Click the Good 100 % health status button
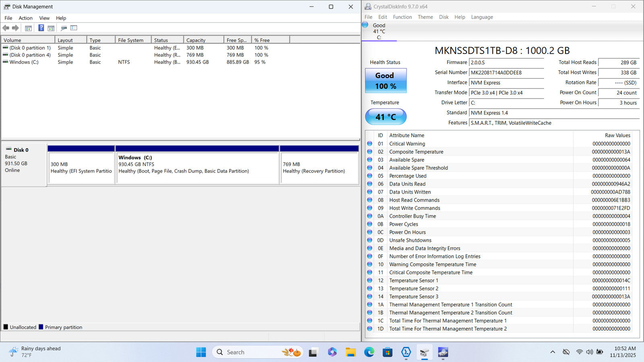The image size is (644, 362). click(386, 81)
